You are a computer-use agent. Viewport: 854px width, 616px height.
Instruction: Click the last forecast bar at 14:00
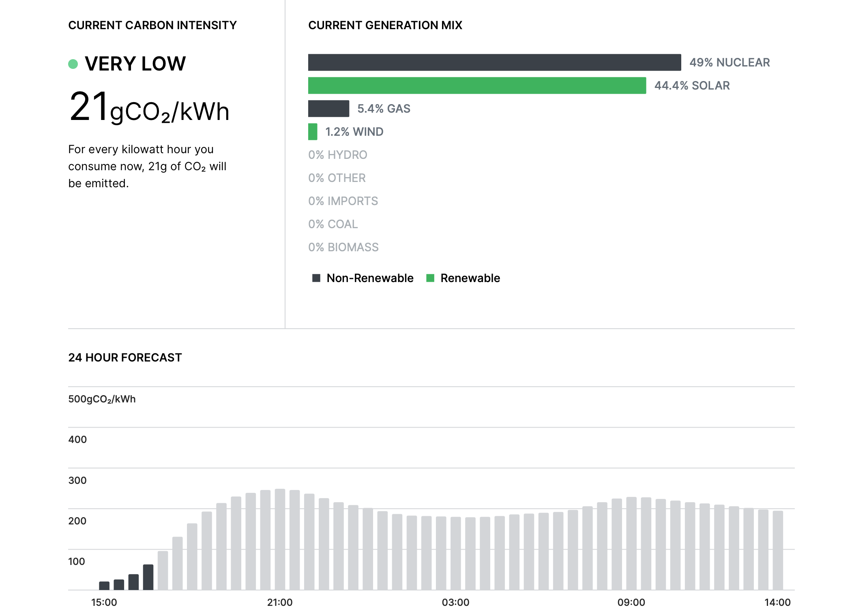[777, 550]
